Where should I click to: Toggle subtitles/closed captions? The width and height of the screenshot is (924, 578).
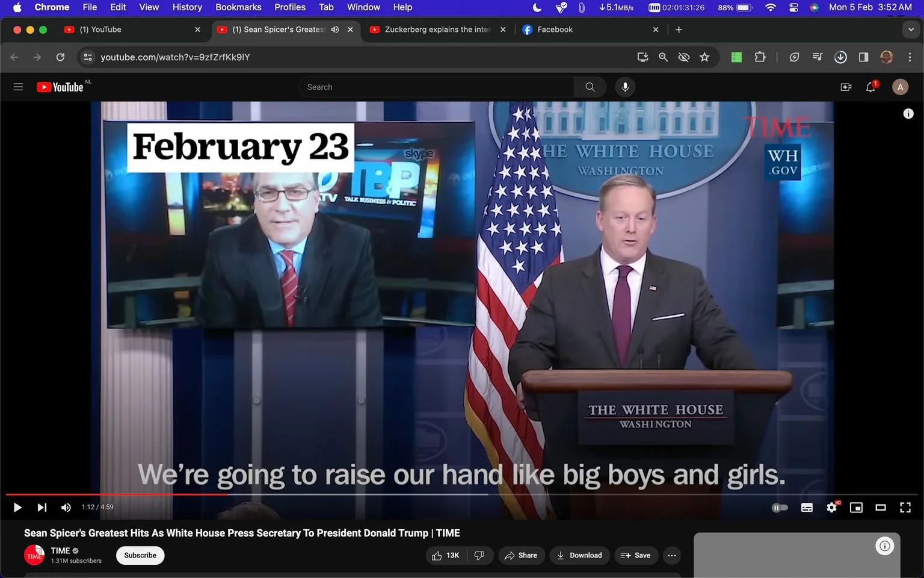coord(807,508)
